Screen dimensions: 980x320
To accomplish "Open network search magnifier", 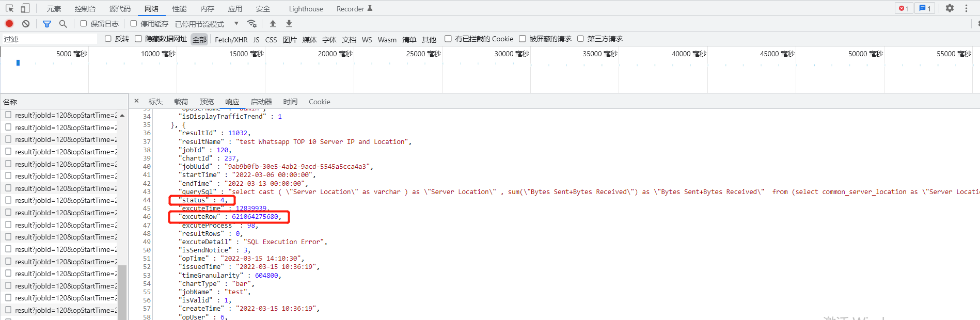I will [63, 24].
